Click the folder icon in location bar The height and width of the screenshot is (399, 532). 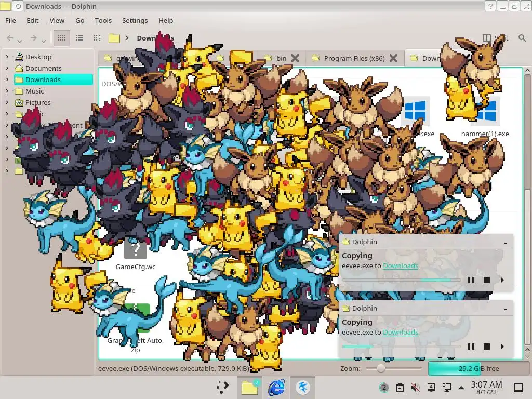(x=114, y=38)
